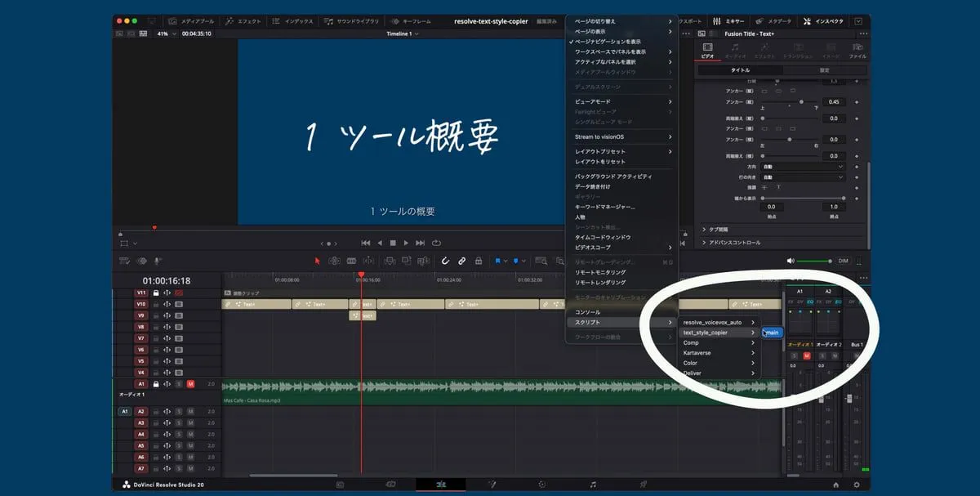Toggle the checked page navigation display entry

(608, 41)
